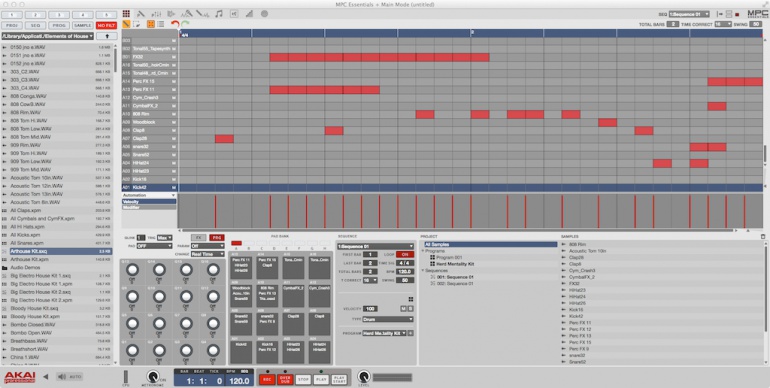Open Program Edit mode icon
Viewport: 770px width, 388px height.
[140, 14]
